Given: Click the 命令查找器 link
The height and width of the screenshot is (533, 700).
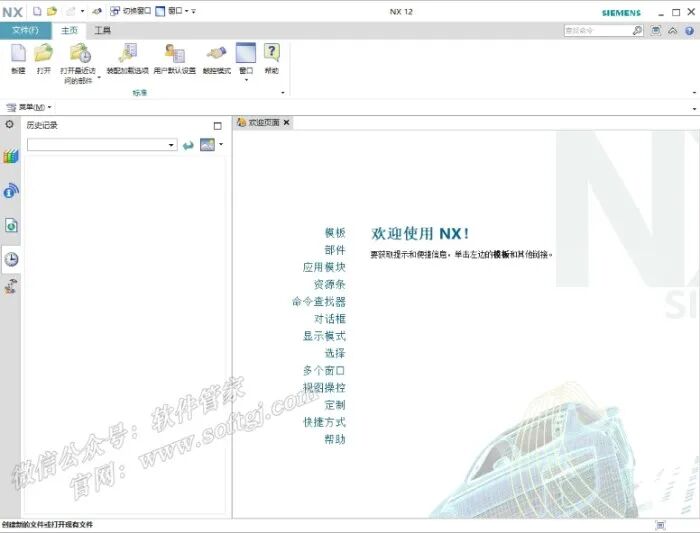Looking at the screenshot, I should [x=319, y=302].
